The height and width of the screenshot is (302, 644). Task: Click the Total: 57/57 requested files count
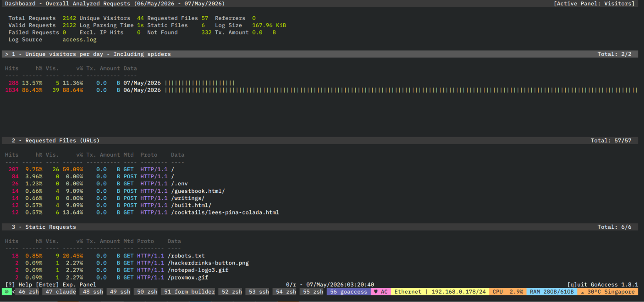tap(611, 140)
